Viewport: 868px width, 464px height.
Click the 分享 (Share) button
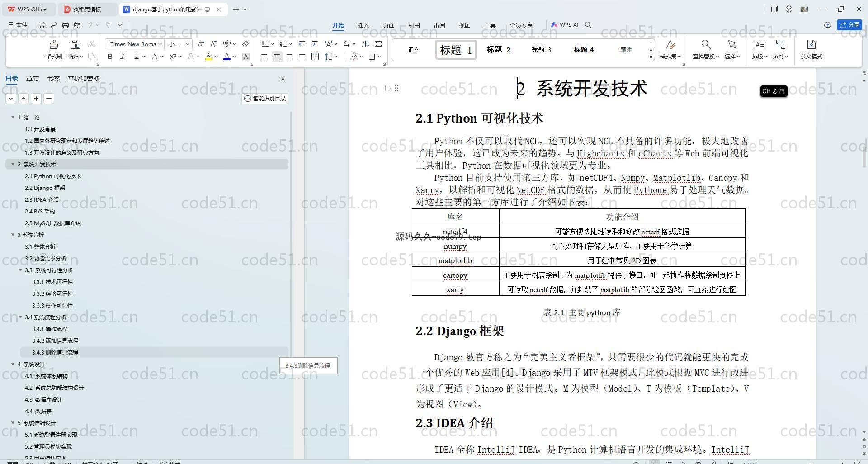point(849,25)
